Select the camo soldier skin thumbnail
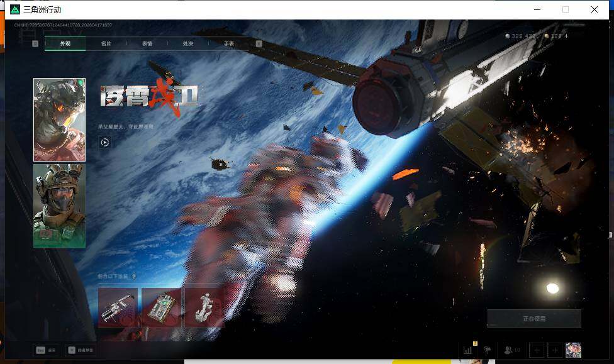The width and height of the screenshot is (614, 364). click(x=59, y=206)
